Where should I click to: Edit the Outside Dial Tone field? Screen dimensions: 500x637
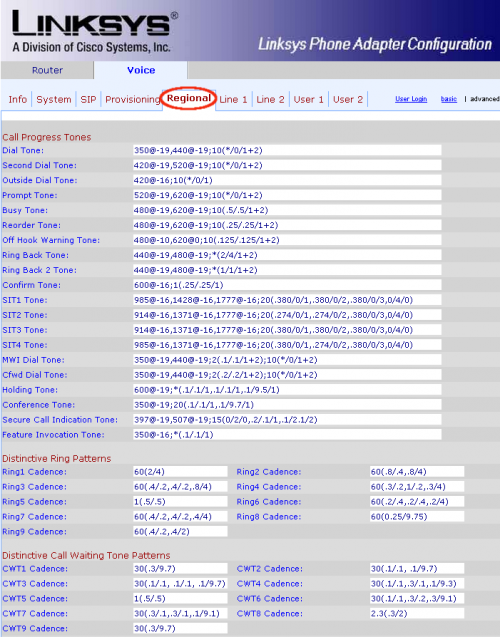[x=287, y=180]
